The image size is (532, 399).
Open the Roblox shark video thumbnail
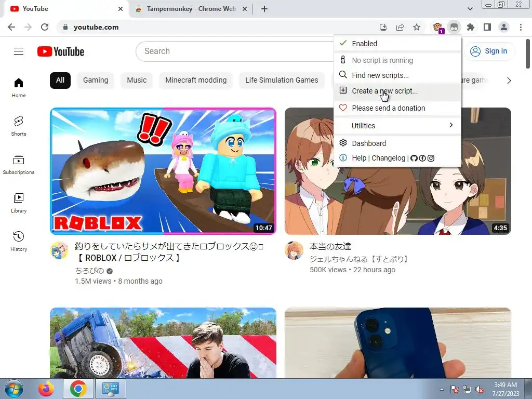tap(163, 171)
